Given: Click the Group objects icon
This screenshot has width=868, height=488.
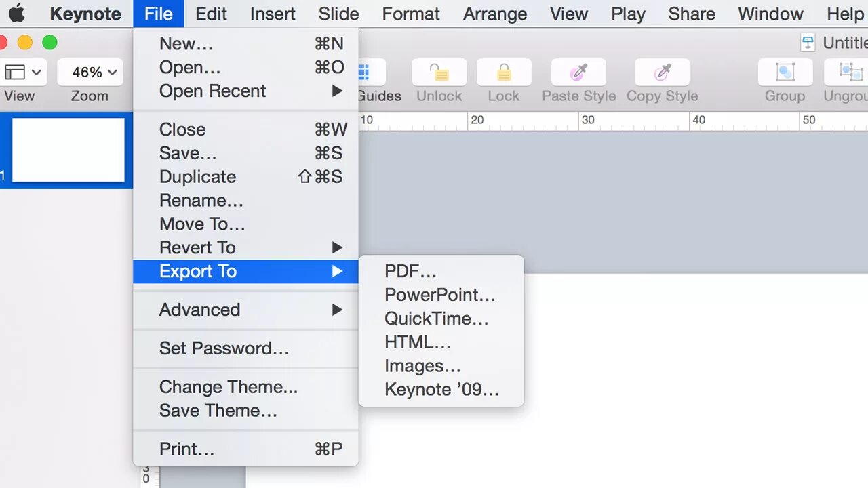Looking at the screenshot, I should click(785, 72).
